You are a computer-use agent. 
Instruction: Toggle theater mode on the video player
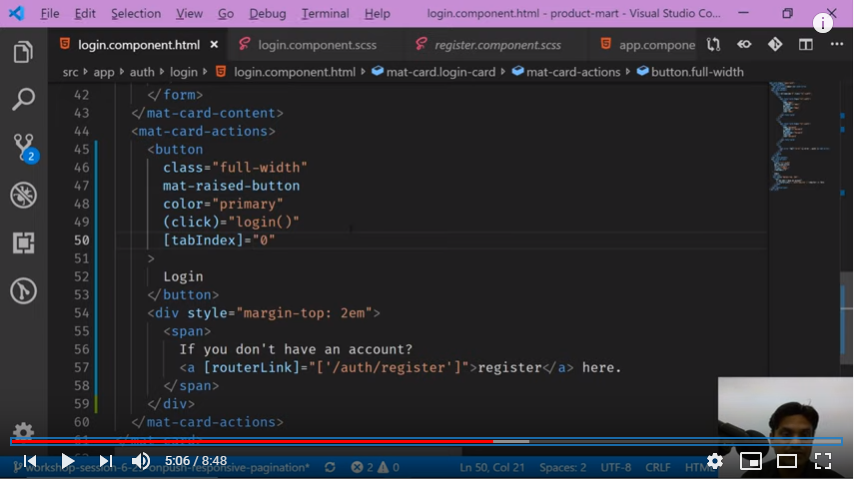pos(787,461)
